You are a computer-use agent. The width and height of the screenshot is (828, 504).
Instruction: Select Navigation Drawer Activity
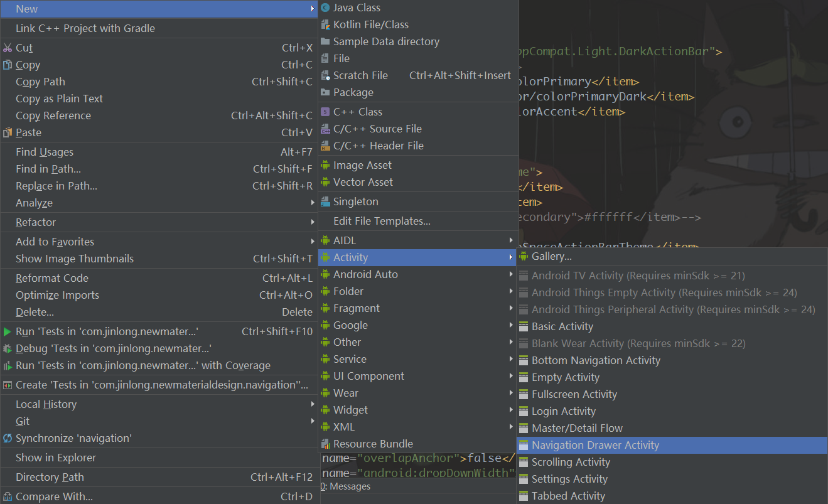(672, 445)
